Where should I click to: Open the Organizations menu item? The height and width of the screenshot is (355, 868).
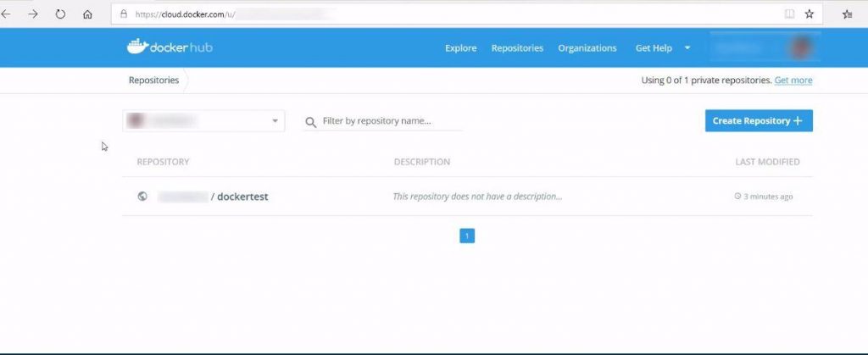click(587, 48)
